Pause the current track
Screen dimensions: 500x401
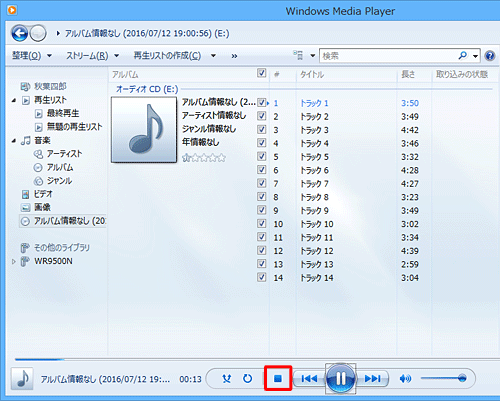(x=340, y=379)
